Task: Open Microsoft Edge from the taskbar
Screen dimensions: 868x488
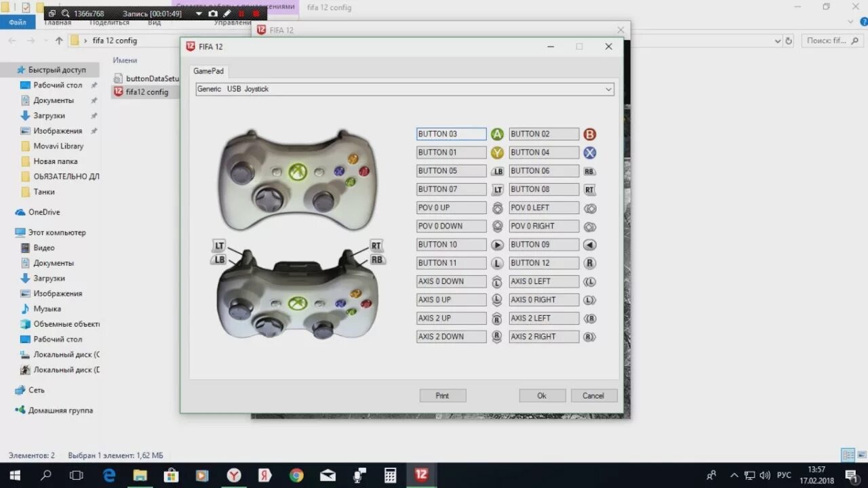Action: 109,475
